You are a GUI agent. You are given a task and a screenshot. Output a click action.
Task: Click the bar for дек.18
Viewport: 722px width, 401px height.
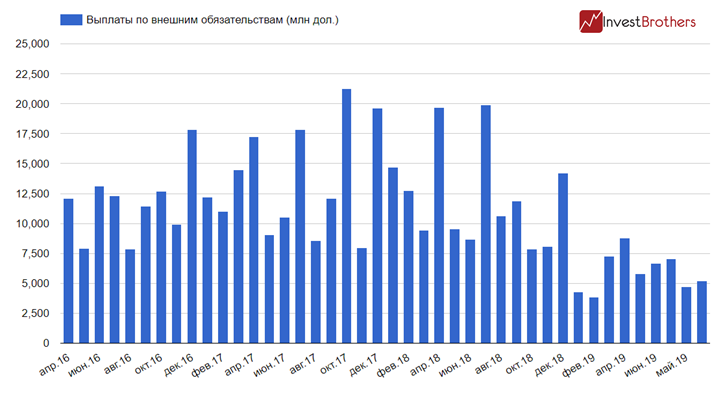[x=563, y=258]
